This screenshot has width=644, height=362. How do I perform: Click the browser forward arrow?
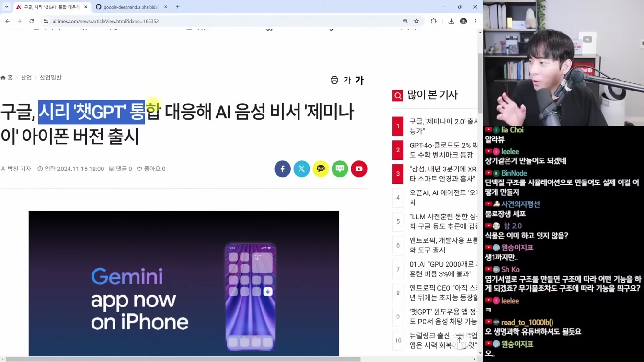(x=19, y=21)
